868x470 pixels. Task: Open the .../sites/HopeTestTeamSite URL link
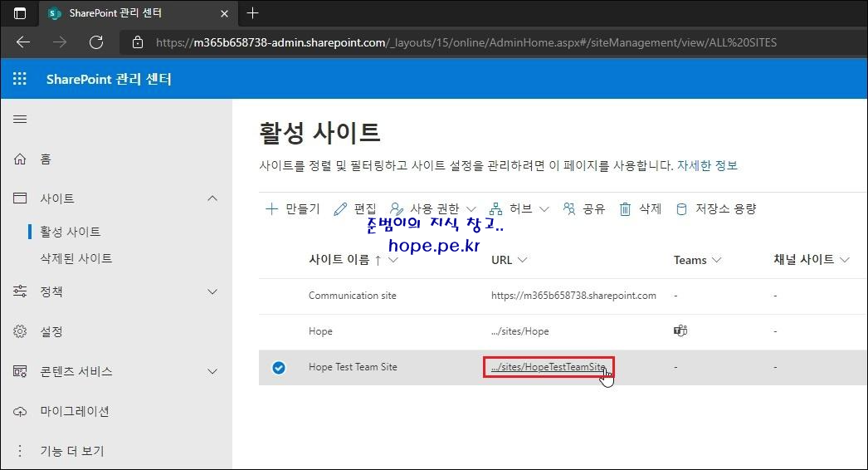click(x=548, y=367)
